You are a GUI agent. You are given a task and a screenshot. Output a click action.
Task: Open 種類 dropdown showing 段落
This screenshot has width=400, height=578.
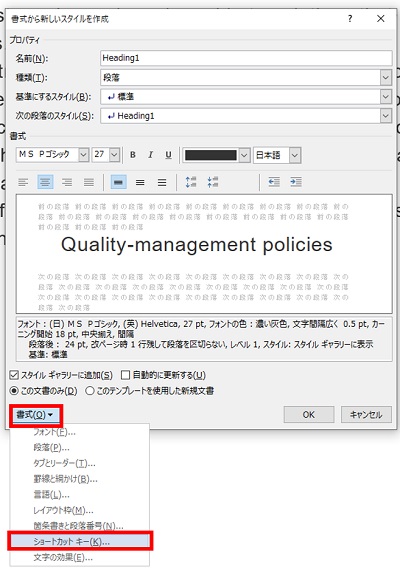click(x=386, y=77)
